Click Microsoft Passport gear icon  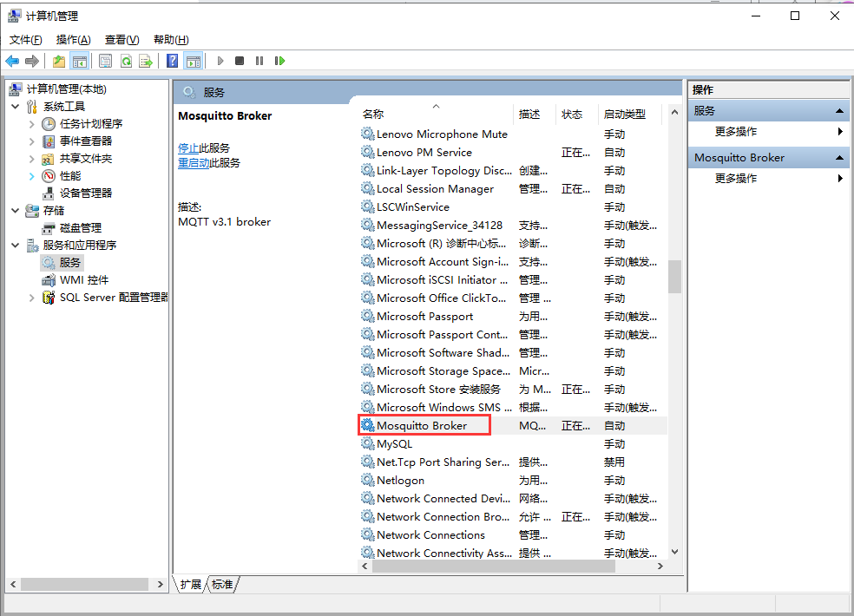[x=368, y=317]
